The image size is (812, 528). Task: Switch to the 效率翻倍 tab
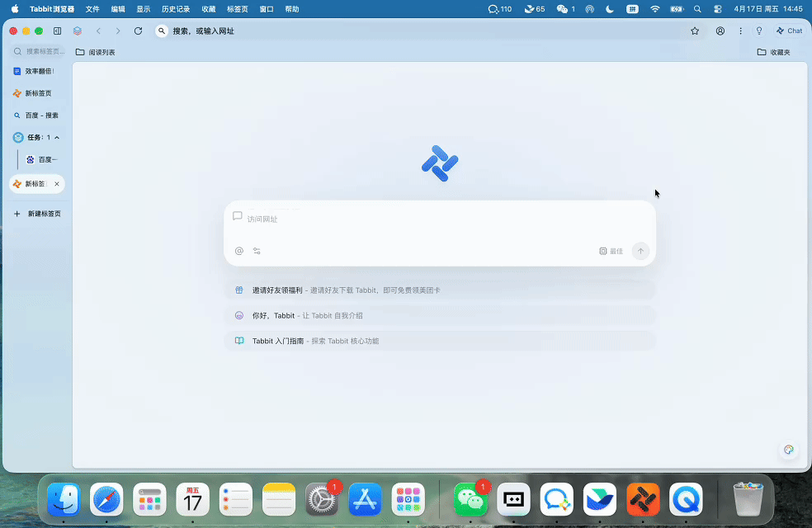pyautogui.click(x=37, y=71)
